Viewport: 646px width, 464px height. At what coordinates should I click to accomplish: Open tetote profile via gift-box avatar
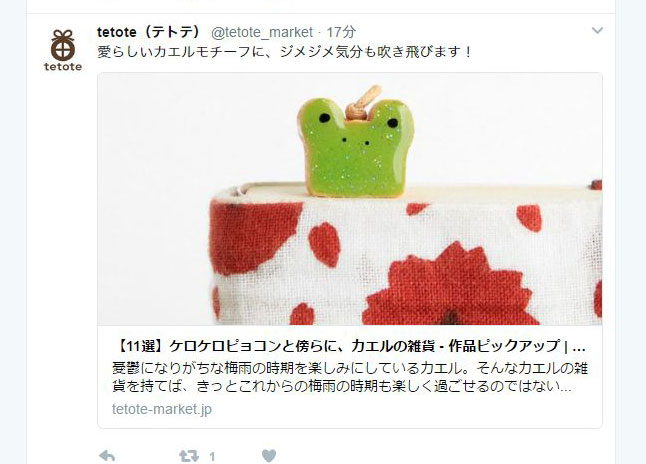[63, 45]
